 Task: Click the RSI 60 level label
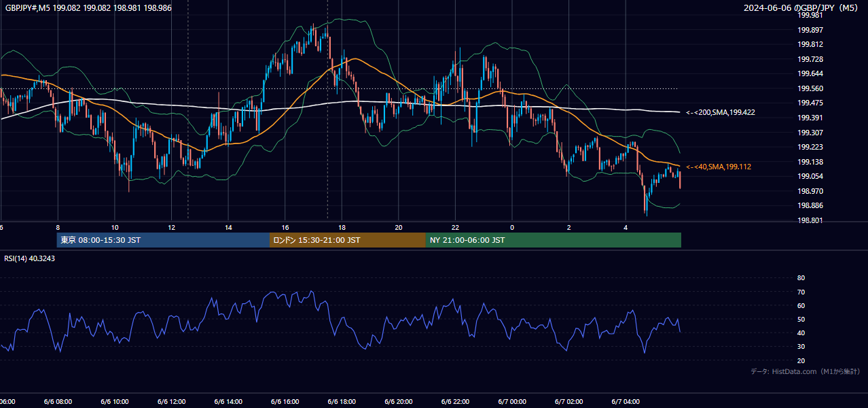tap(801, 305)
